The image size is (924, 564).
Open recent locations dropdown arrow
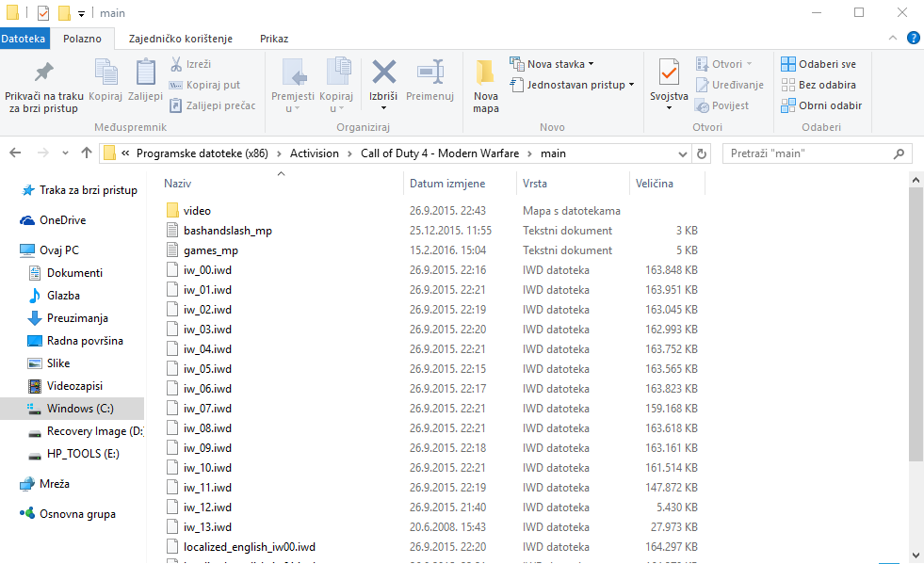65,153
